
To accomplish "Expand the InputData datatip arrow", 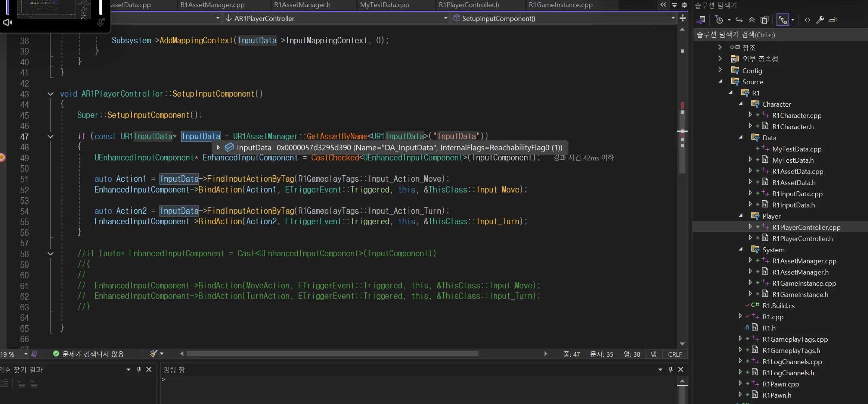I will tap(218, 148).
